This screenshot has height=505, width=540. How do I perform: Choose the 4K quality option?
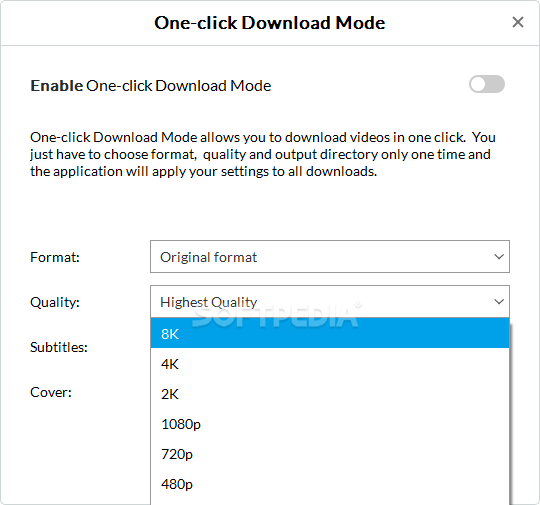pyautogui.click(x=330, y=364)
